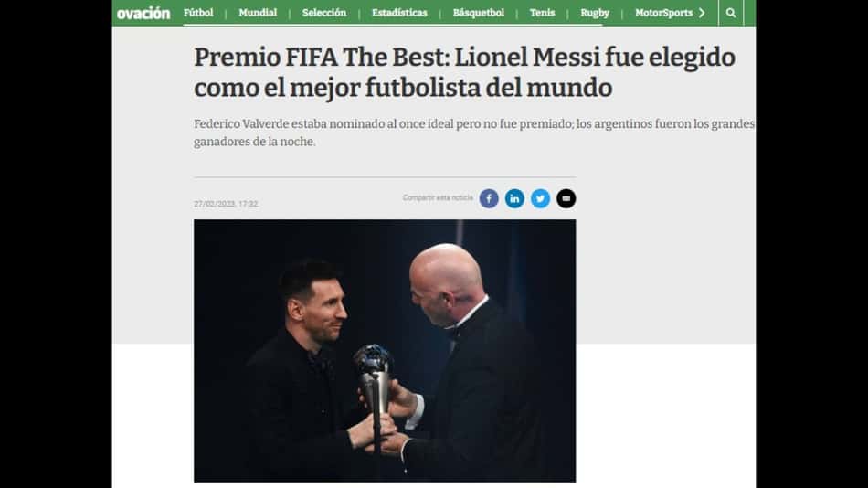Open the Básquetbol section
Viewport: 868px width, 488px height.
click(478, 13)
